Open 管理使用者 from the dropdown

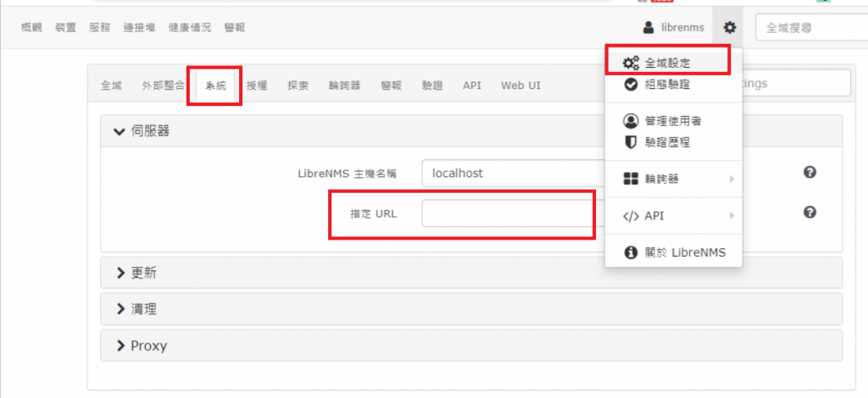tap(671, 121)
